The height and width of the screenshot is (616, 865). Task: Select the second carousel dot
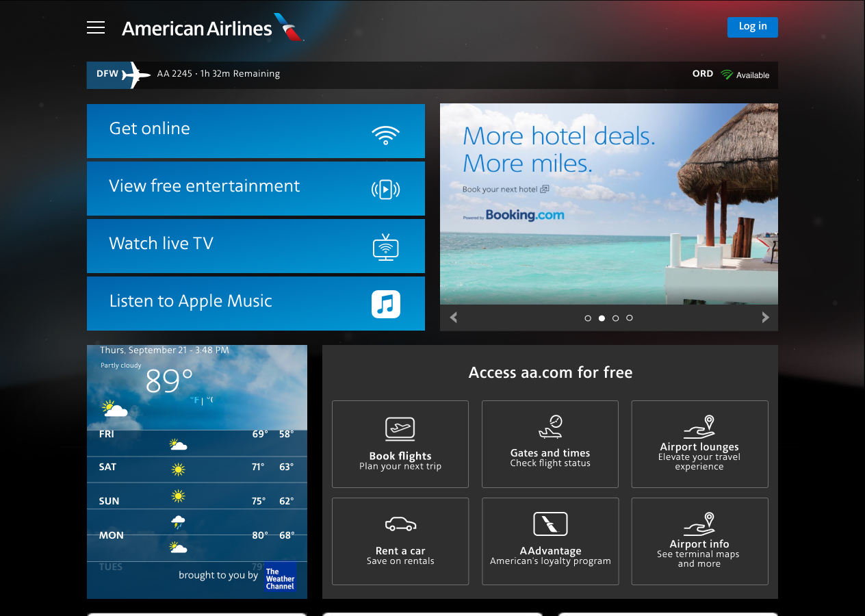(x=602, y=318)
